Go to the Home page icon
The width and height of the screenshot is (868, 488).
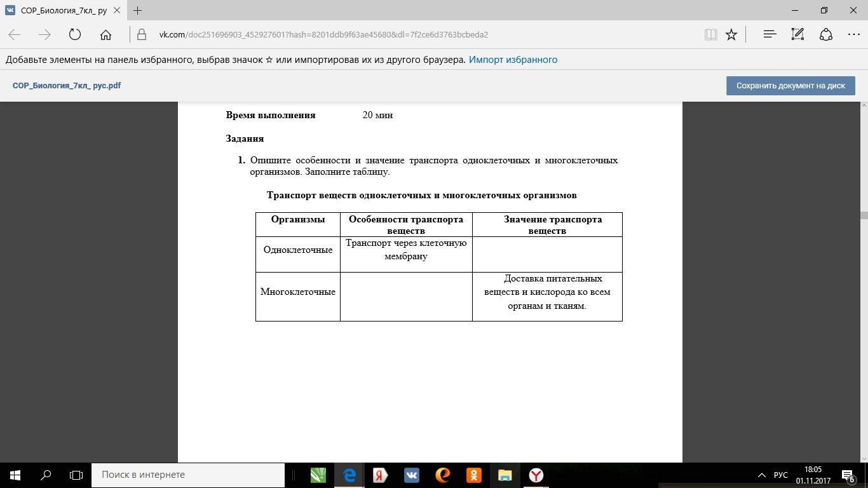coord(105,34)
